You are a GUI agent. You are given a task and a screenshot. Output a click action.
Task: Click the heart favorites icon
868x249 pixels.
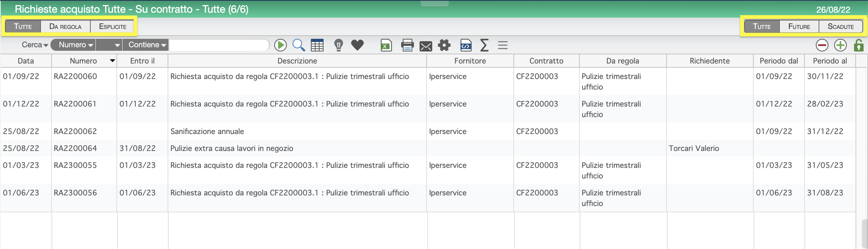[x=357, y=45]
